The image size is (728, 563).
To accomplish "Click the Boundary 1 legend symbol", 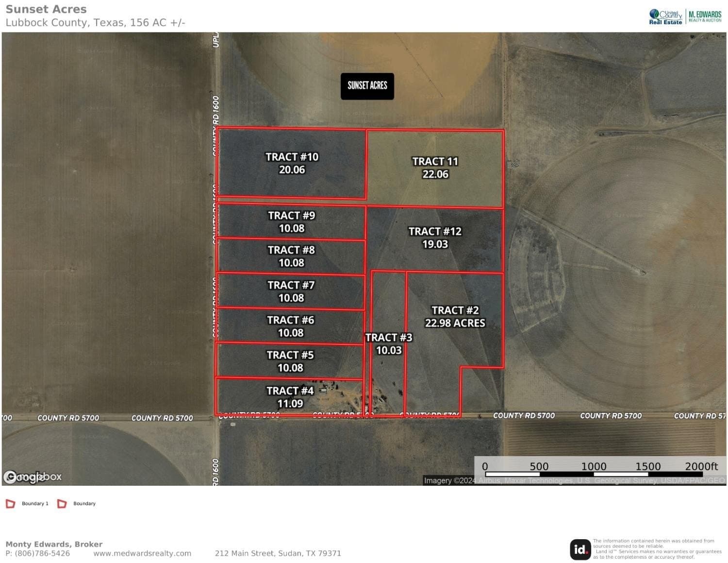I will pos(10,503).
